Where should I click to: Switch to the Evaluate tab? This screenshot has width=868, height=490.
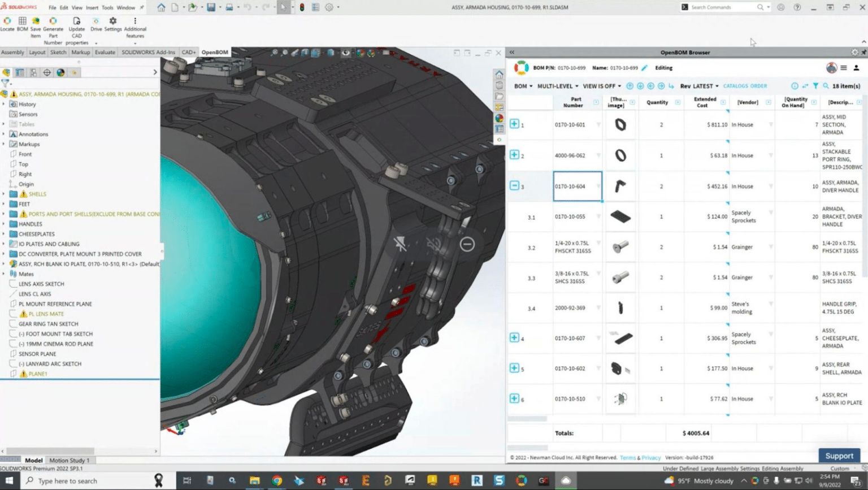[105, 52]
